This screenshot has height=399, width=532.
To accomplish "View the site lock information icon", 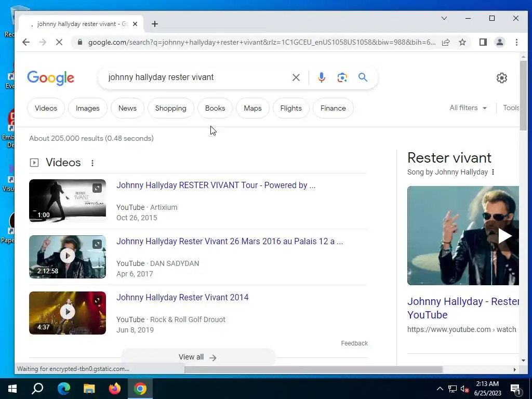I will tap(79, 42).
